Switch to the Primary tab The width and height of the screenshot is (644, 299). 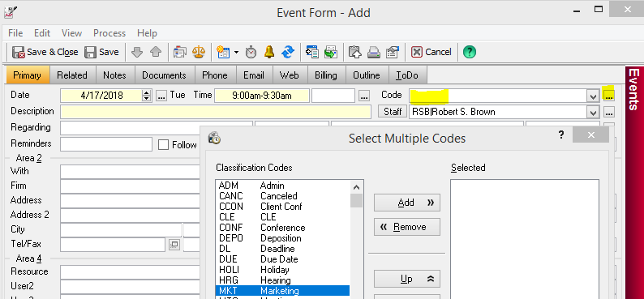[27, 75]
